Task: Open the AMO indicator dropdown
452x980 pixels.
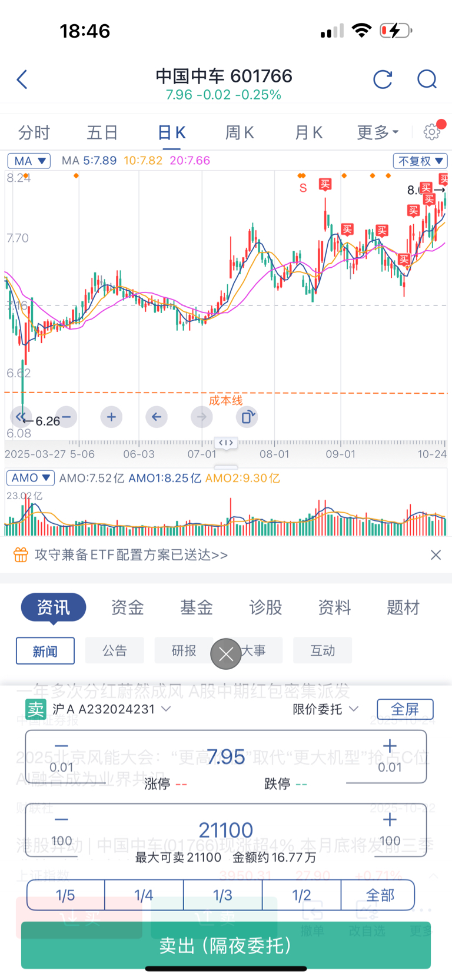Action: point(30,478)
